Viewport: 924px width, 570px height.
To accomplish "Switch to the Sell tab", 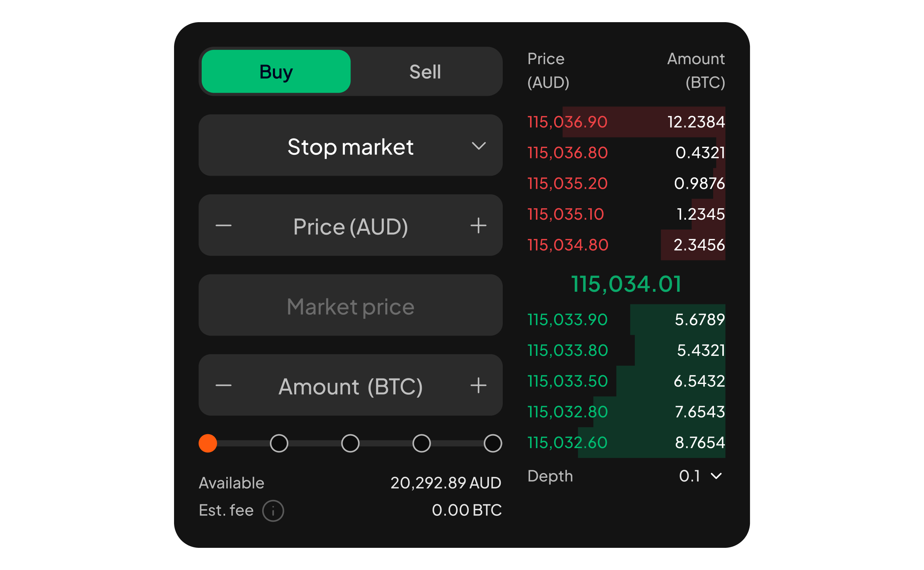I will pyautogui.click(x=425, y=72).
